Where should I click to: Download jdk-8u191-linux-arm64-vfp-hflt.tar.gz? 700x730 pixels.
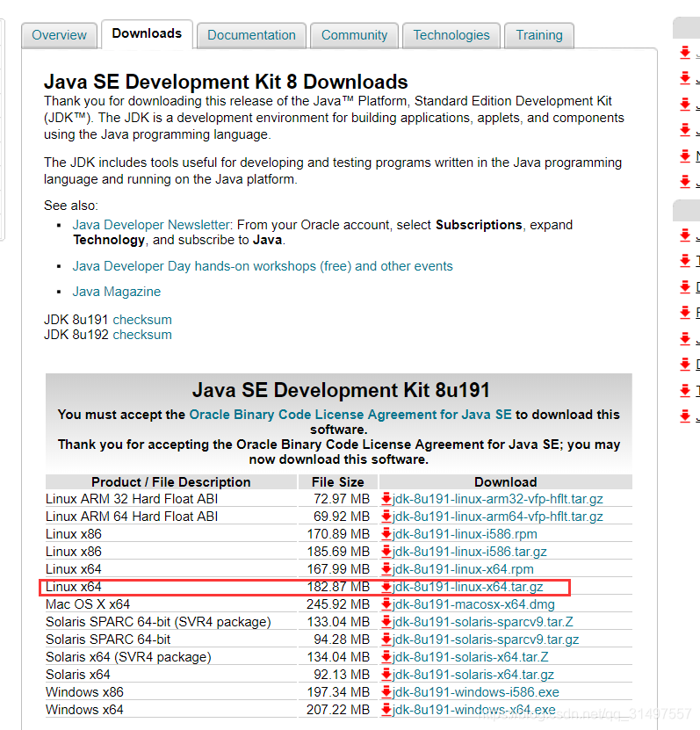(497, 517)
